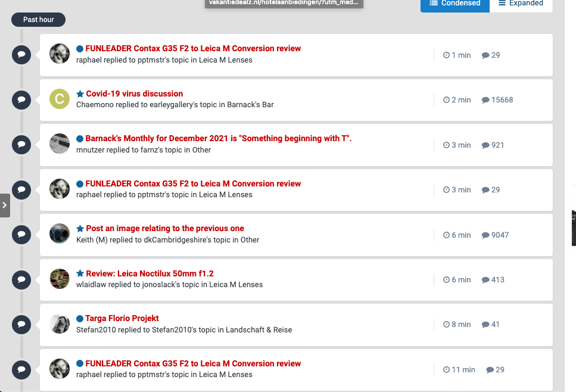Viewport: 576px width, 392px height.
Task: Click mnutzer's avatar in the Barnack's Monthly row
Action: coord(60,144)
